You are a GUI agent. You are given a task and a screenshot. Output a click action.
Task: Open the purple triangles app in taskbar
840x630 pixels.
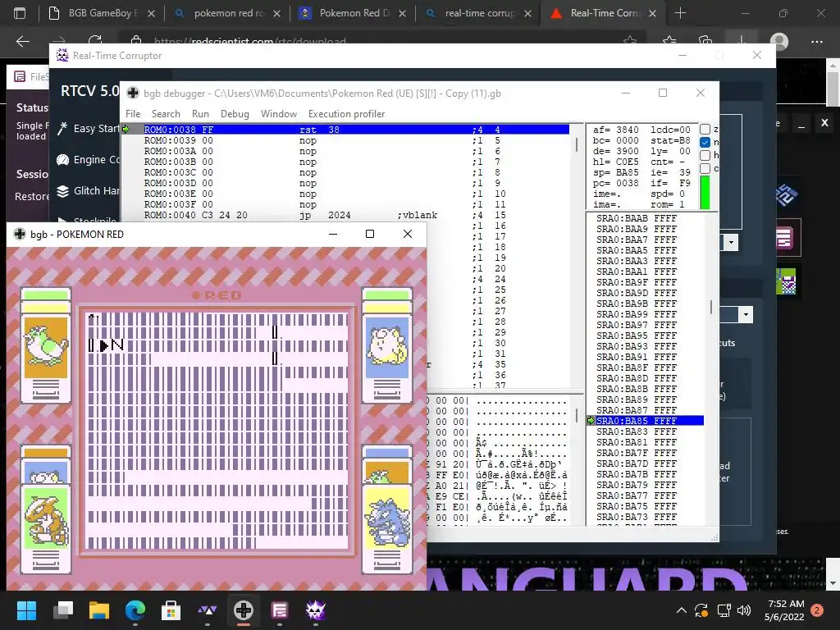[208, 610]
